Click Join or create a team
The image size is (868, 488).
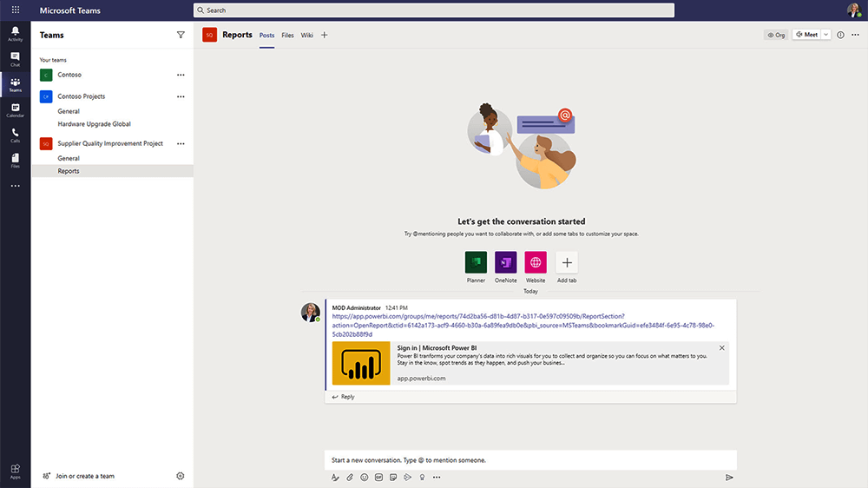point(84,476)
